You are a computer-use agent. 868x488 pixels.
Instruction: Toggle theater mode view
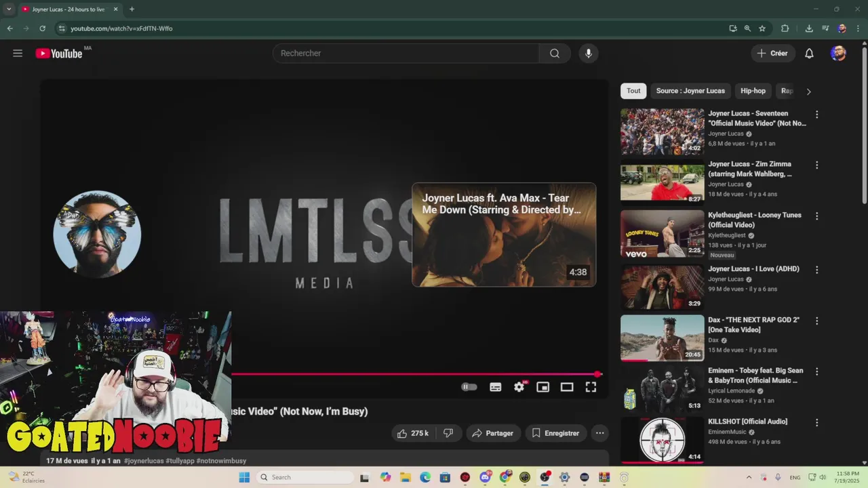[x=567, y=387]
